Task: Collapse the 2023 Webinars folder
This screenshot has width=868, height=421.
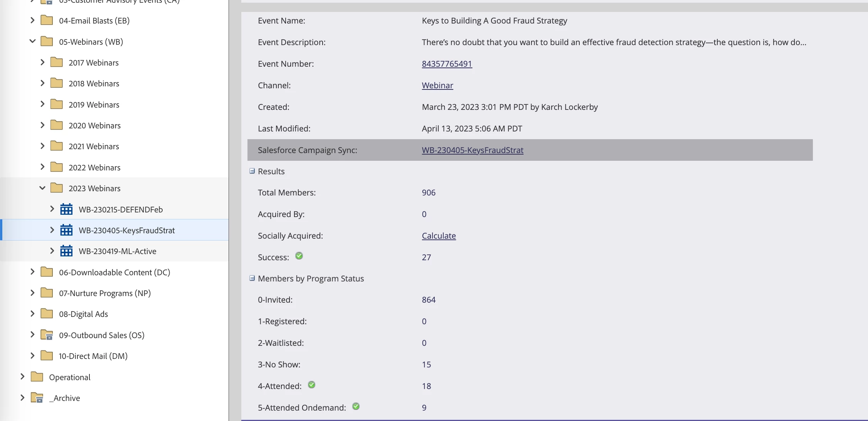Action: (x=42, y=188)
